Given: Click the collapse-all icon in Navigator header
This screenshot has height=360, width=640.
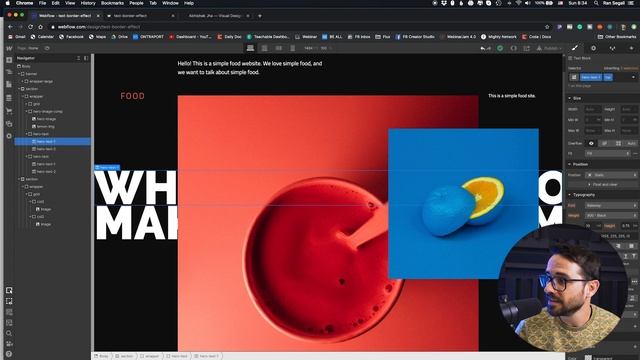Looking at the screenshot, I should pyautogui.click(x=78, y=58).
